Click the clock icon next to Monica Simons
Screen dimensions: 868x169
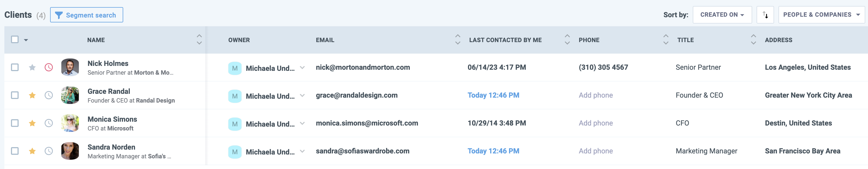point(49,123)
